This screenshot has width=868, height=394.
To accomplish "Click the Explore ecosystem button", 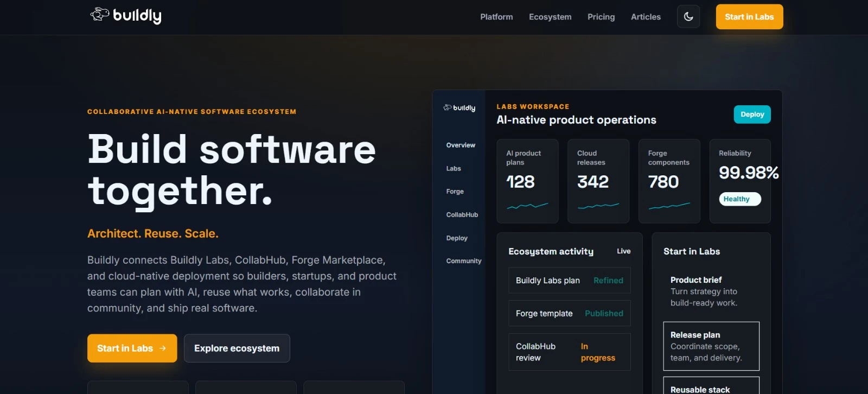I will [x=237, y=348].
